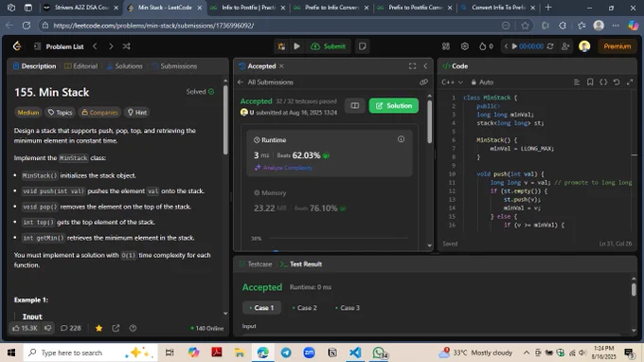The width and height of the screenshot is (644, 362).
Task: Reset the timer with refresh icon
Action: (550, 46)
